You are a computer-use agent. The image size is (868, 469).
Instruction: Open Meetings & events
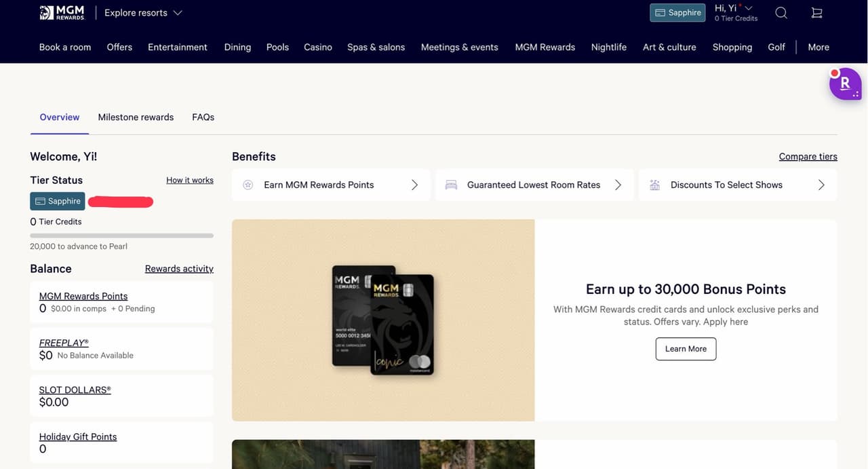460,47
